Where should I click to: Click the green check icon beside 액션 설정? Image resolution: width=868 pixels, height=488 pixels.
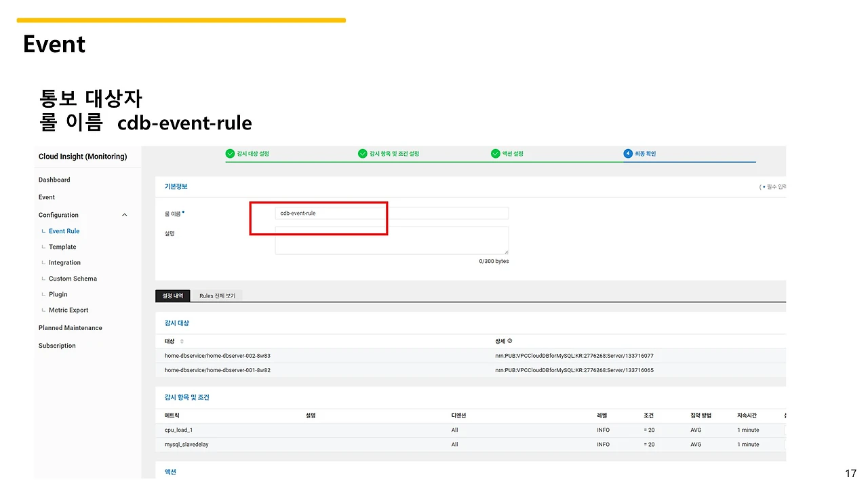496,154
